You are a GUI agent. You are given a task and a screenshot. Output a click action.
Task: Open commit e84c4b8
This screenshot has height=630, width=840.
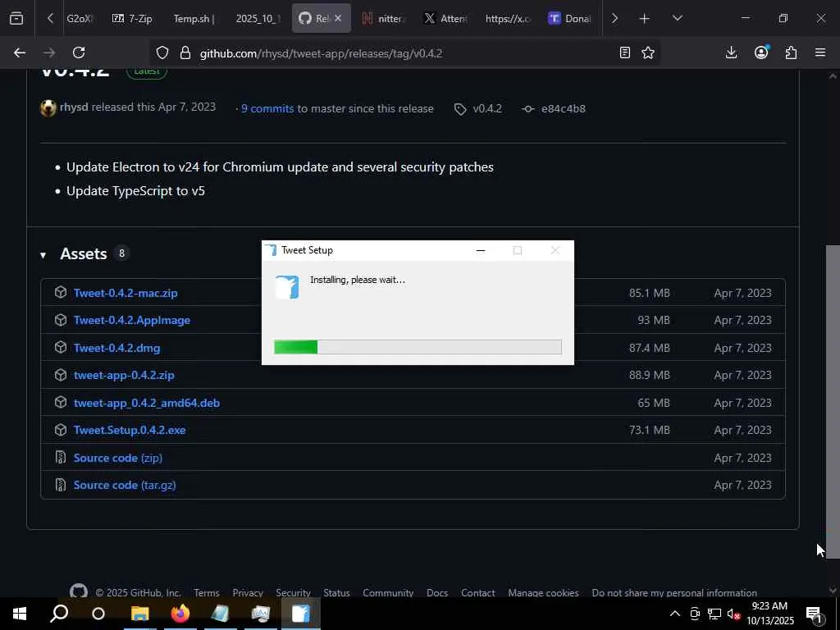pyautogui.click(x=563, y=108)
